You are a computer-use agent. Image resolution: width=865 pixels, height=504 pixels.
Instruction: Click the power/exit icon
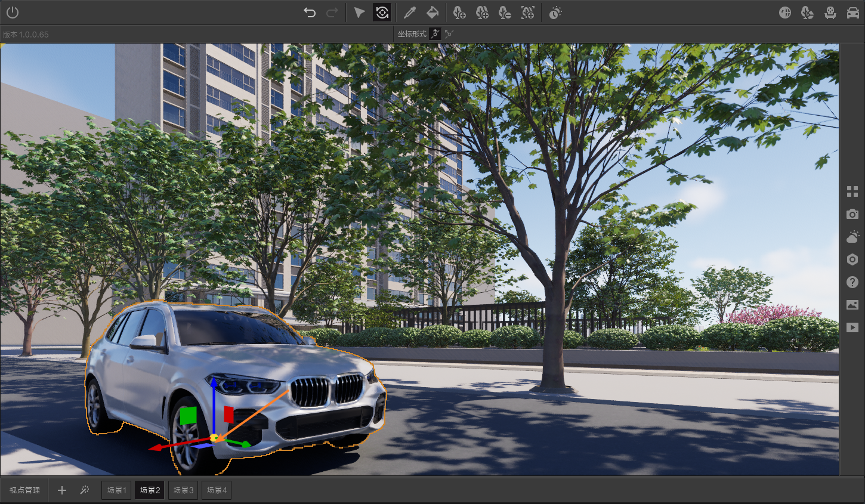[x=13, y=13]
